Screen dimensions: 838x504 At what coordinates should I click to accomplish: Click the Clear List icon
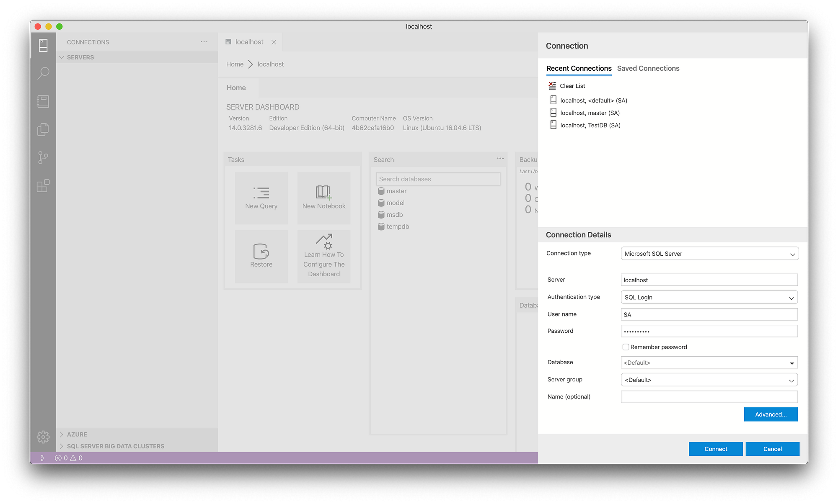tap(552, 86)
